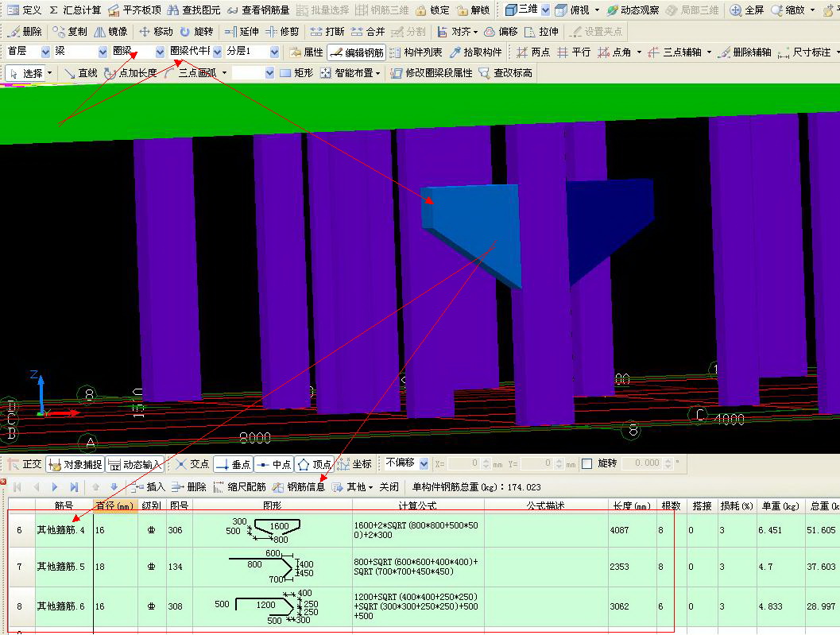Select the 合并 merge tool
The width and height of the screenshot is (840, 635).
click(x=368, y=32)
